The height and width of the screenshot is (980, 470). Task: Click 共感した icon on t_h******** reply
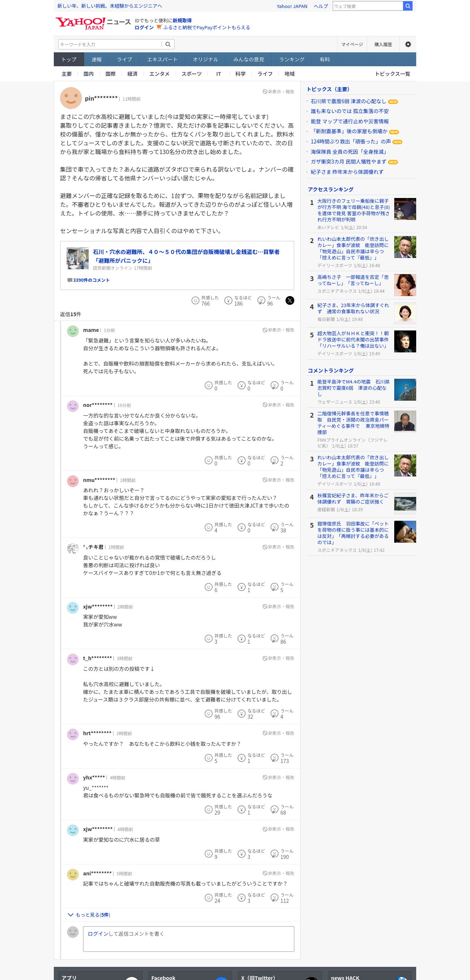pyautogui.click(x=209, y=714)
